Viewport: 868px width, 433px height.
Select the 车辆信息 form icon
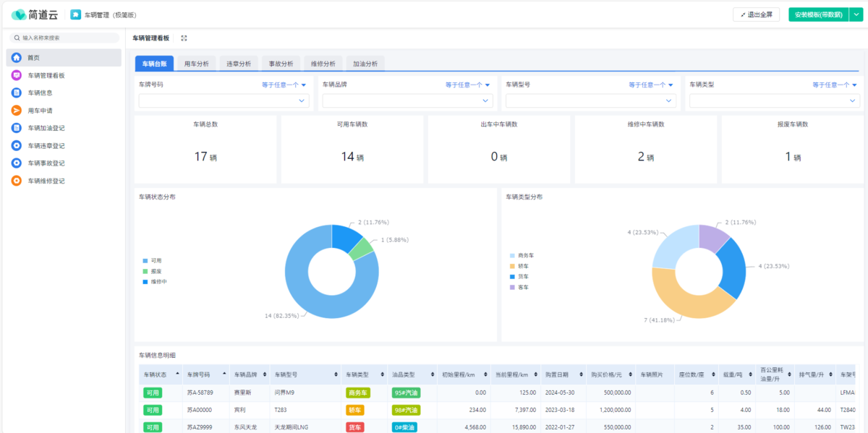(16, 93)
